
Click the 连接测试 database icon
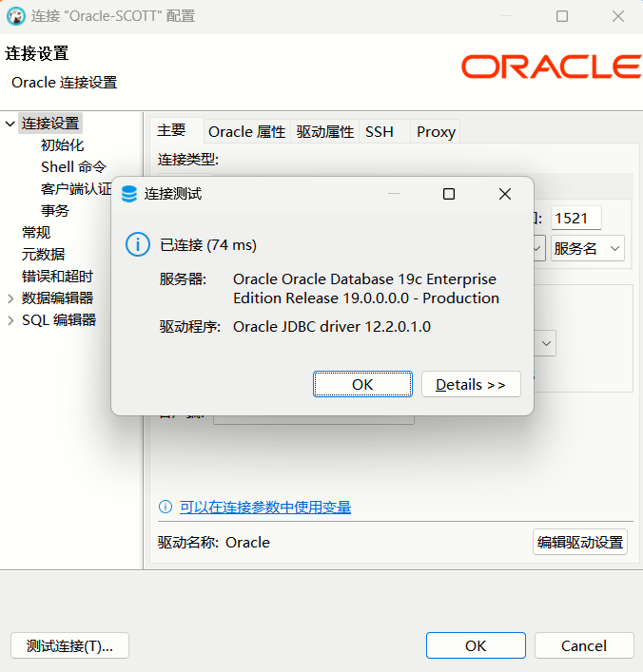tap(129, 194)
